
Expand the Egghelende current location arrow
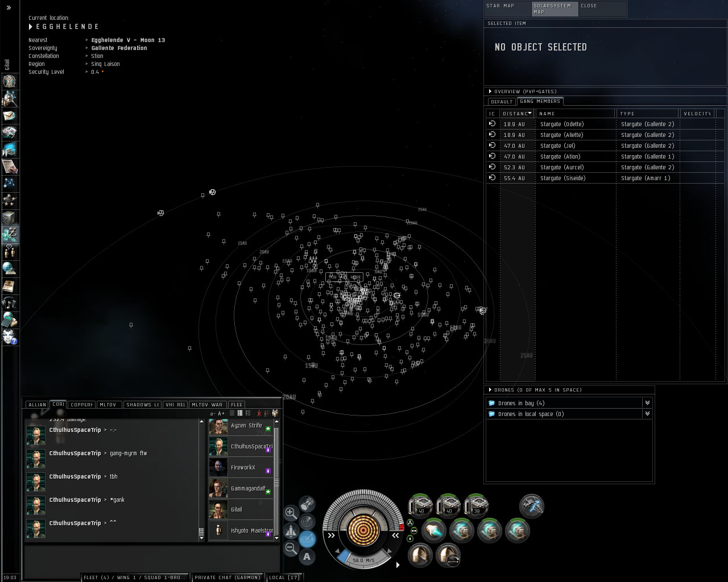click(x=31, y=26)
